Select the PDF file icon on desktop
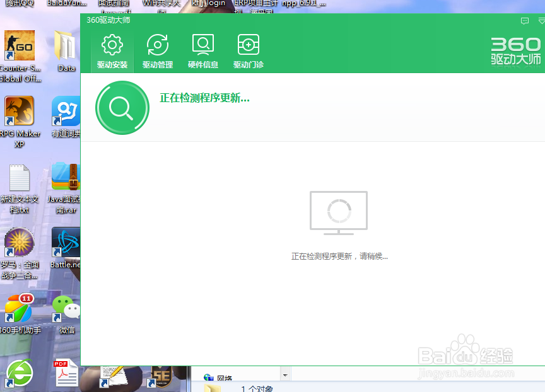Viewport: 545px width, 392px height. pyautogui.click(x=66, y=373)
